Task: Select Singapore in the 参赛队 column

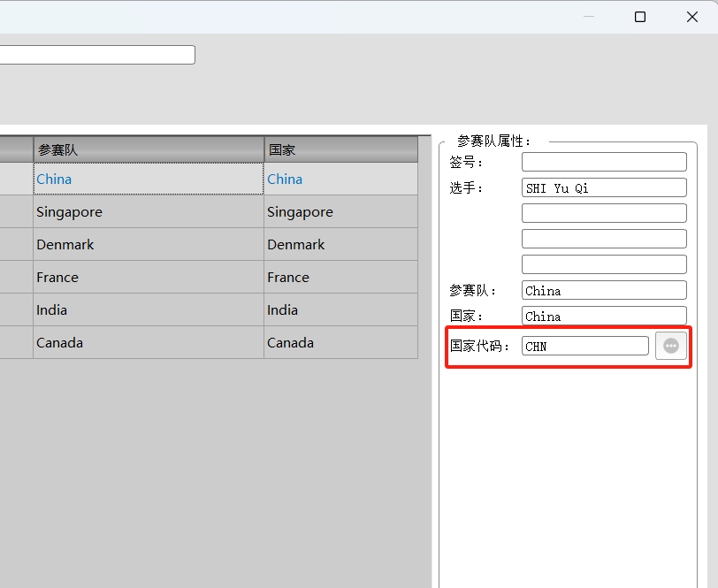Action: [x=69, y=212]
